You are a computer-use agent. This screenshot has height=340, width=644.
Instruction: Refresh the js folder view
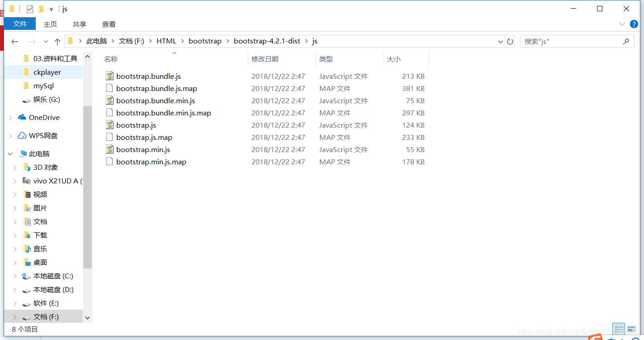[510, 41]
